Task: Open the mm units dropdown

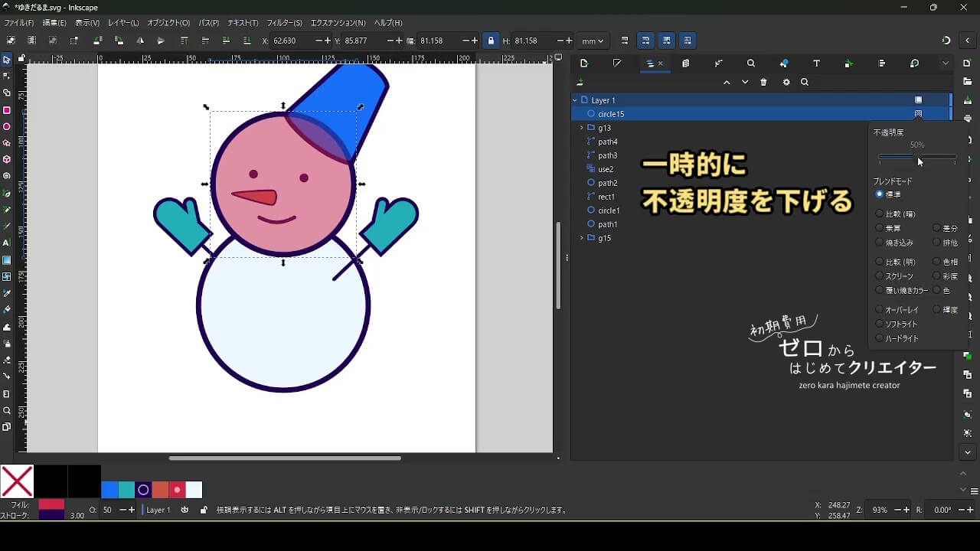Action: 592,41
